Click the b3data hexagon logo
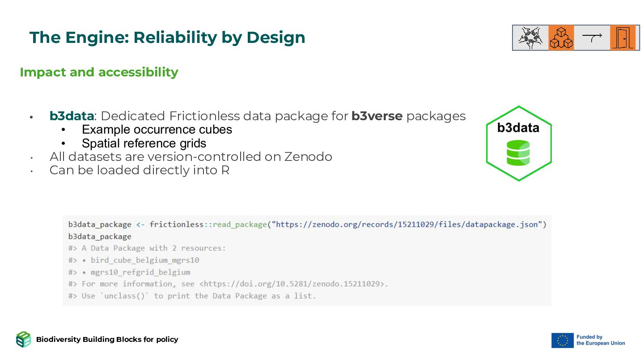644x362 pixels. click(519, 143)
